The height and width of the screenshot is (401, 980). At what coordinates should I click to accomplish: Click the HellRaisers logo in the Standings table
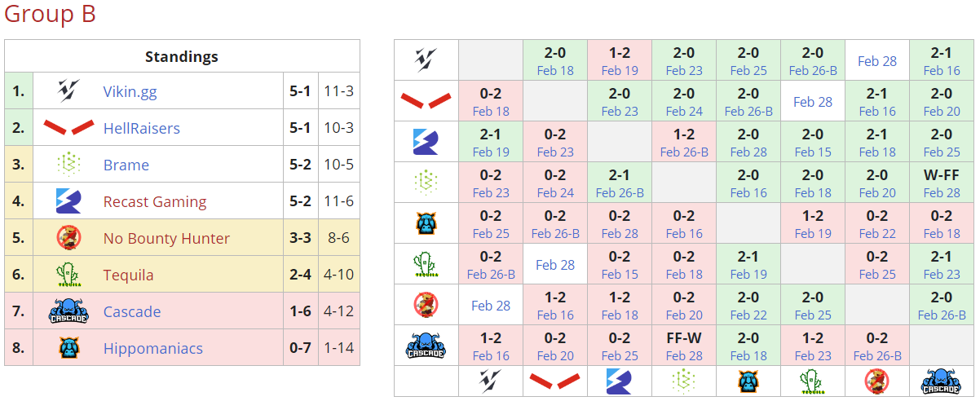68,128
